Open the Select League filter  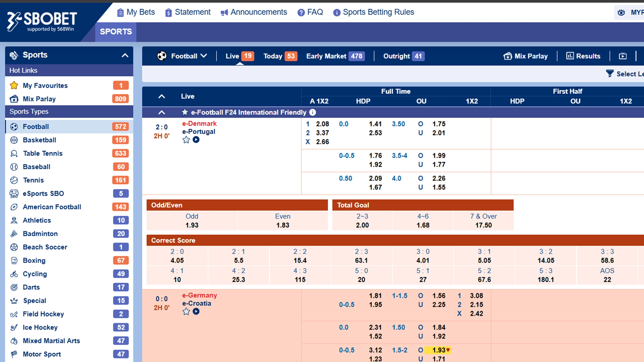click(x=624, y=74)
